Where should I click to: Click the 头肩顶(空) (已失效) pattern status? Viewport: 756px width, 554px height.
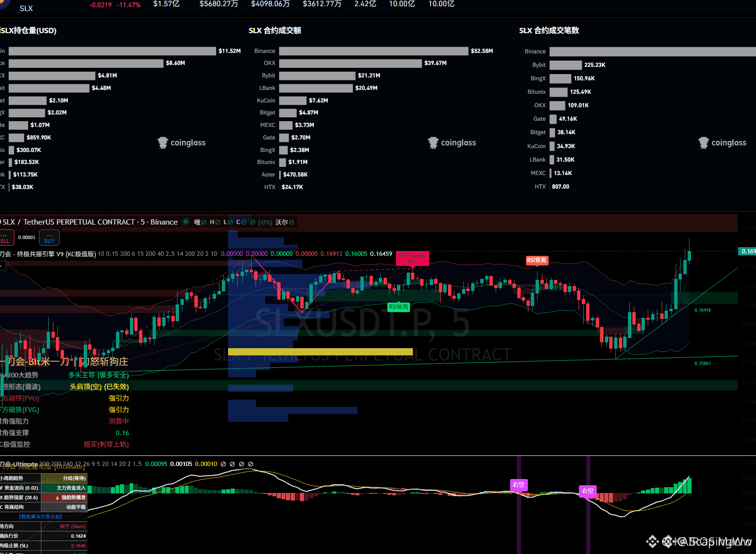[x=99, y=387]
